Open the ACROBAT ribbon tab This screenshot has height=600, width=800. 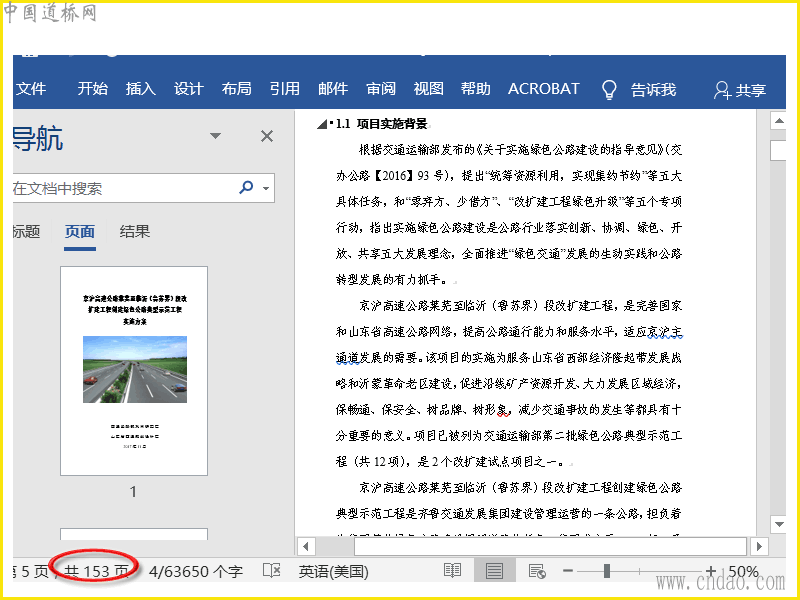(543, 89)
